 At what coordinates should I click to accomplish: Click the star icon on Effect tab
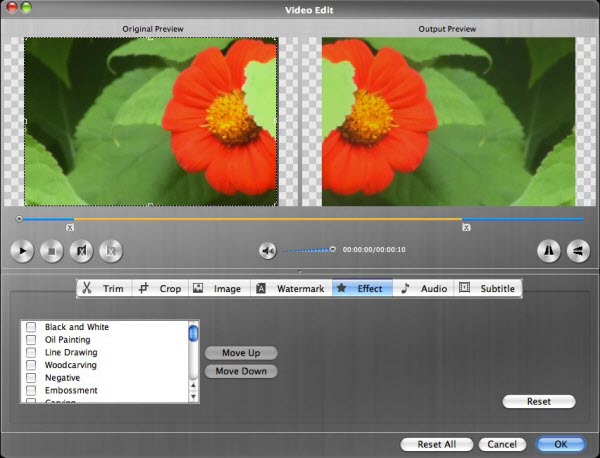[342, 288]
